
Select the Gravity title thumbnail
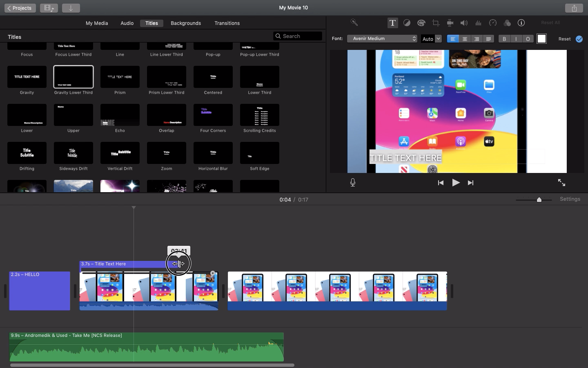pyautogui.click(x=27, y=76)
